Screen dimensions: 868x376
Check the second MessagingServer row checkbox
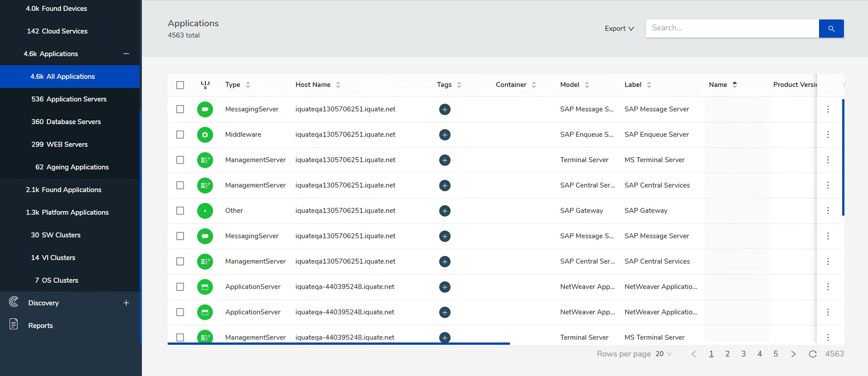180,236
